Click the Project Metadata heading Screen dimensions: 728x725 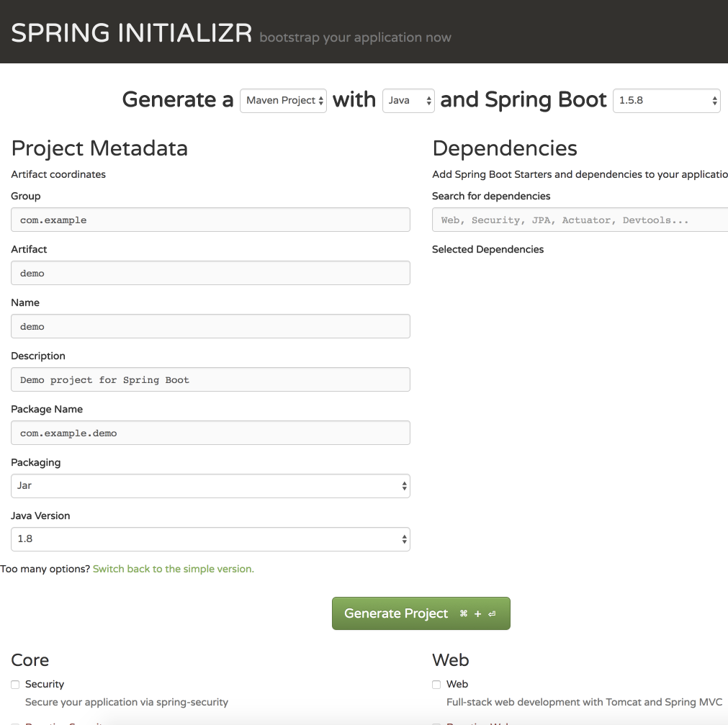coord(99,148)
